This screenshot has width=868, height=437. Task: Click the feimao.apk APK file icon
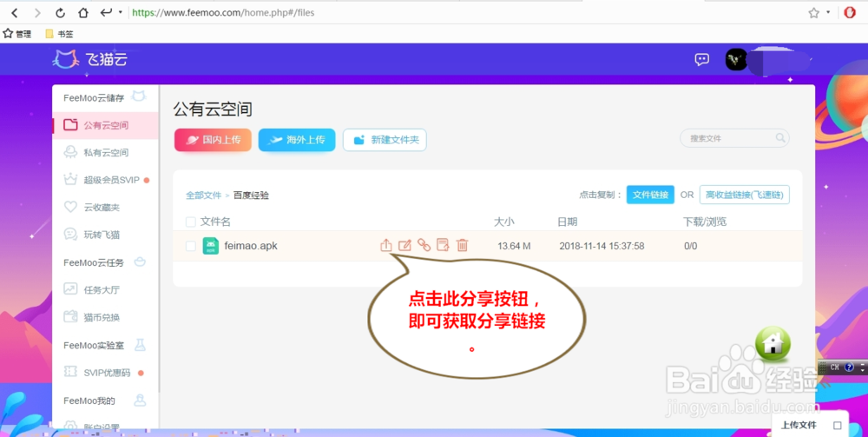tap(210, 245)
